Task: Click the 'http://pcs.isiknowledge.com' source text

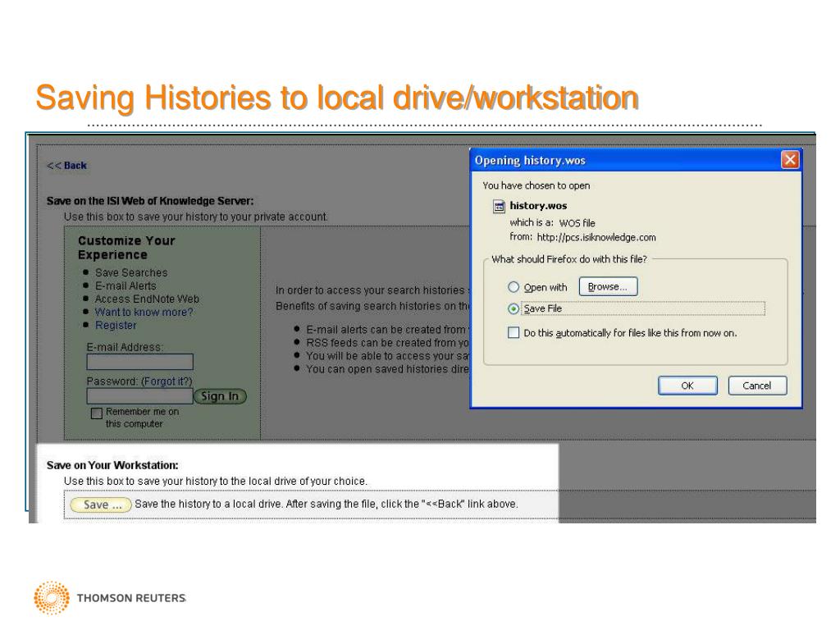Action: pos(596,237)
